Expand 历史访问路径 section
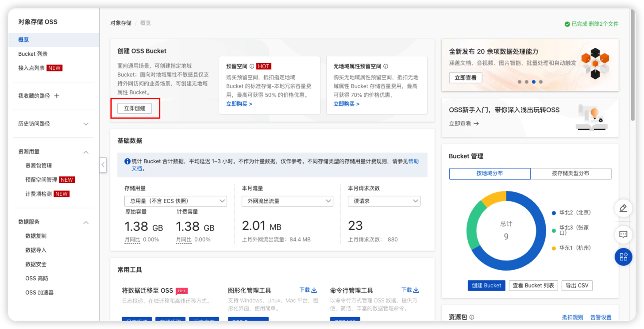Image resolution: width=644 pixels, height=329 pixels. tap(86, 124)
